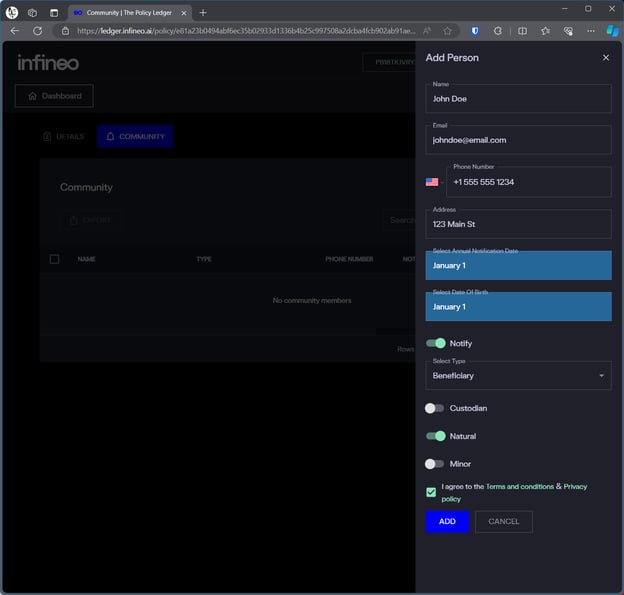Screen dimensions: 624x595
Task: Click the ADD button
Action: (447, 521)
